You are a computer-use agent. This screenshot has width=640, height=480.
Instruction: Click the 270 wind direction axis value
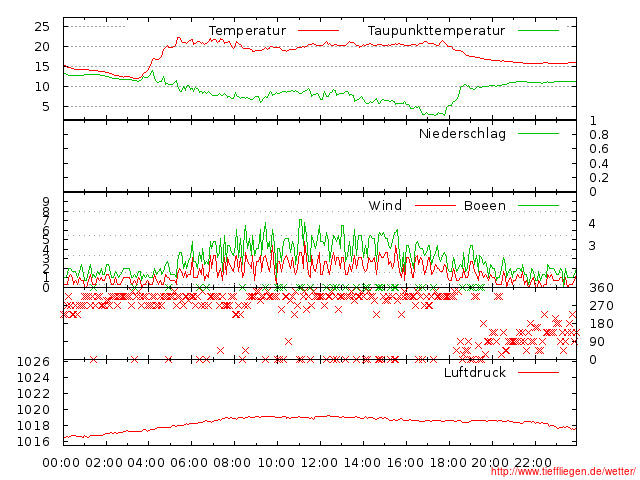click(x=601, y=306)
